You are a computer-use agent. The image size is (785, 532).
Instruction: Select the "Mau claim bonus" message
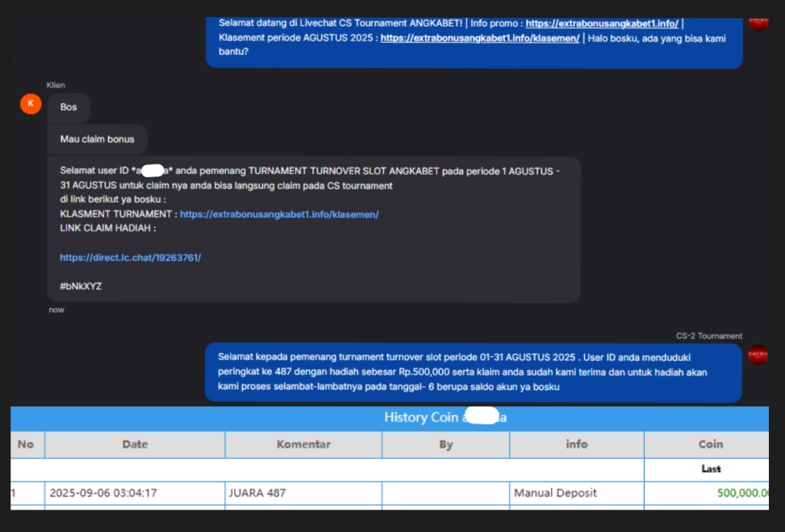coord(97,139)
